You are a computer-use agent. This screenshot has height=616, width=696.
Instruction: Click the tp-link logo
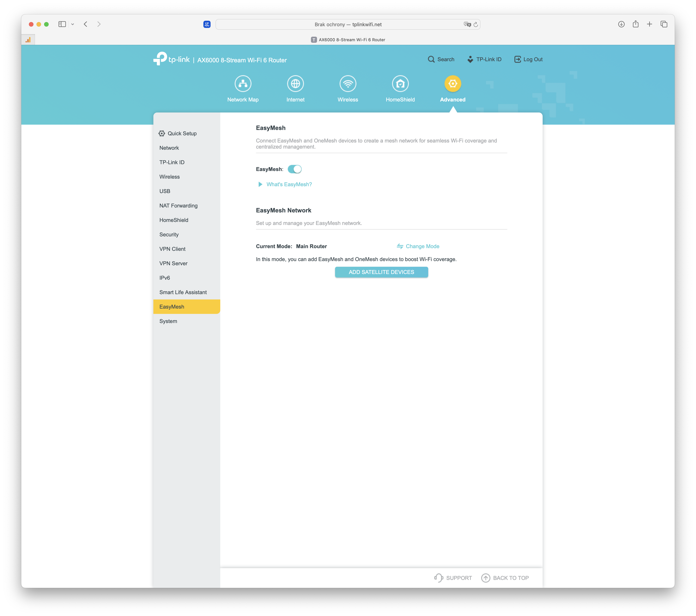[x=171, y=59]
